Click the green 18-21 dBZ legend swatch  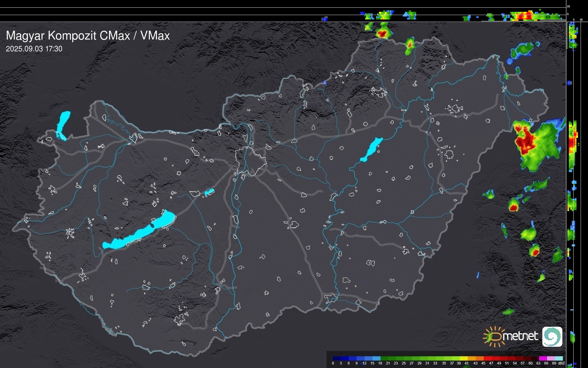point(384,358)
